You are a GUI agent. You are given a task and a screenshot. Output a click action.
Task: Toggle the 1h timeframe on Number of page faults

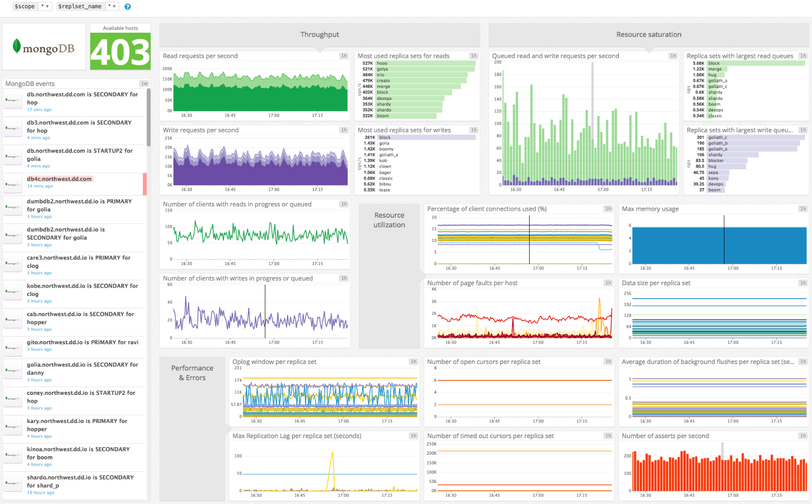[608, 283]
